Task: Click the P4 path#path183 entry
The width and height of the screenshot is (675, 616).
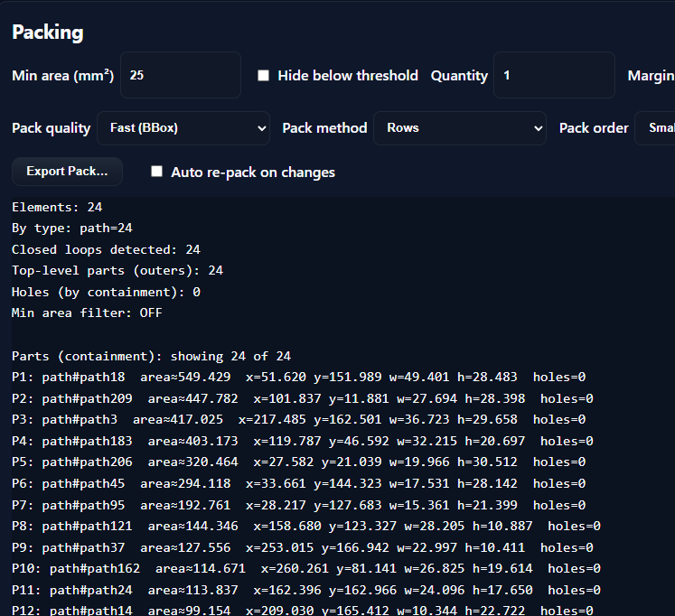Action: [302, 441]
